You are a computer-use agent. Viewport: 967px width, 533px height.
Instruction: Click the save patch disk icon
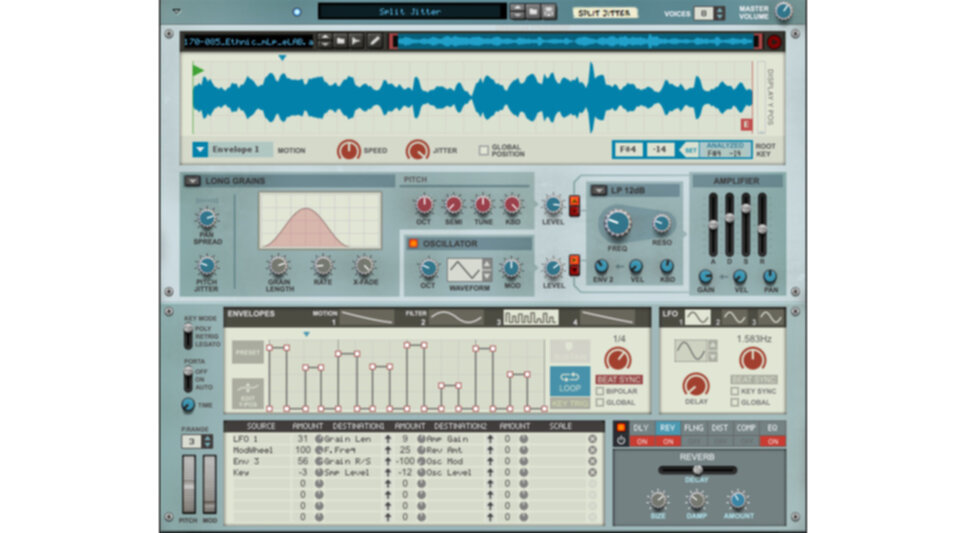(549, 12)
